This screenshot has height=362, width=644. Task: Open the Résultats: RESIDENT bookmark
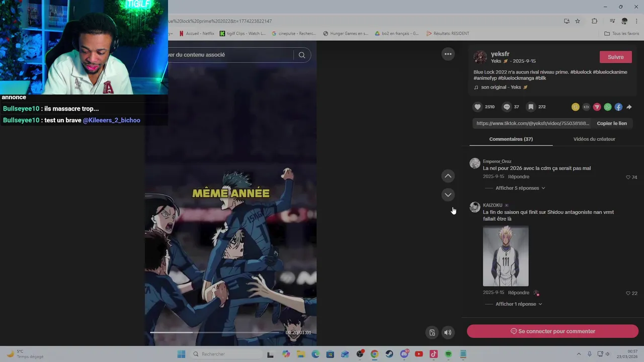(x=448, y=34)
